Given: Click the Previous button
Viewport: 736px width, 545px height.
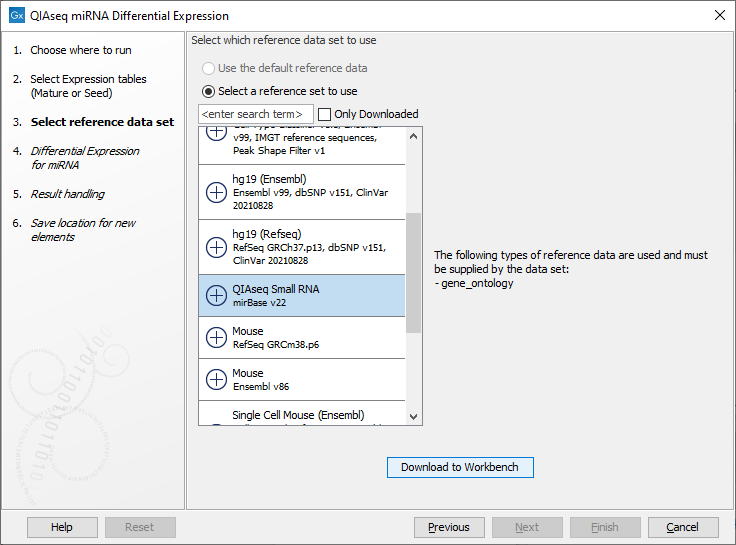Looking at the screenshot, I should 448,527.
